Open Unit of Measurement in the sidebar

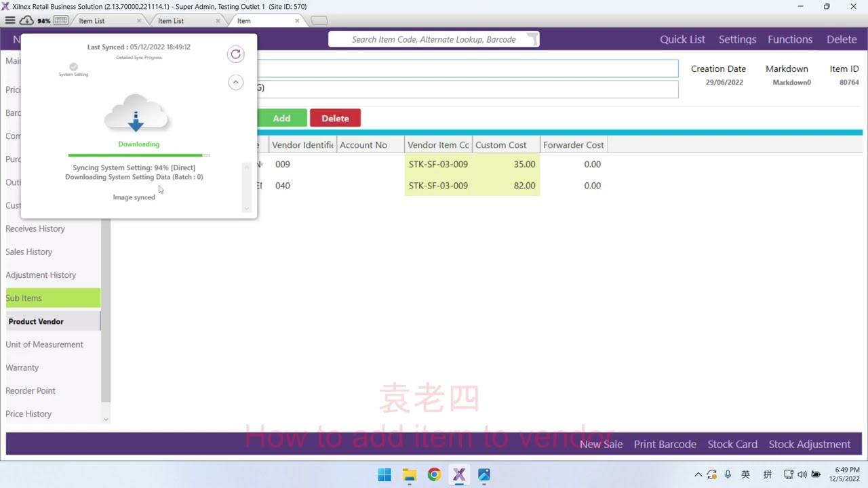coord(53,344)
